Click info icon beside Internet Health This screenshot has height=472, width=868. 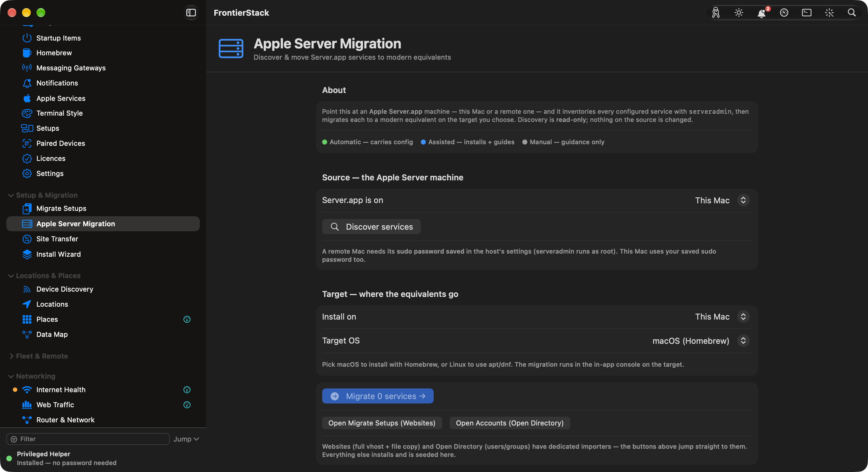[187, 390]
